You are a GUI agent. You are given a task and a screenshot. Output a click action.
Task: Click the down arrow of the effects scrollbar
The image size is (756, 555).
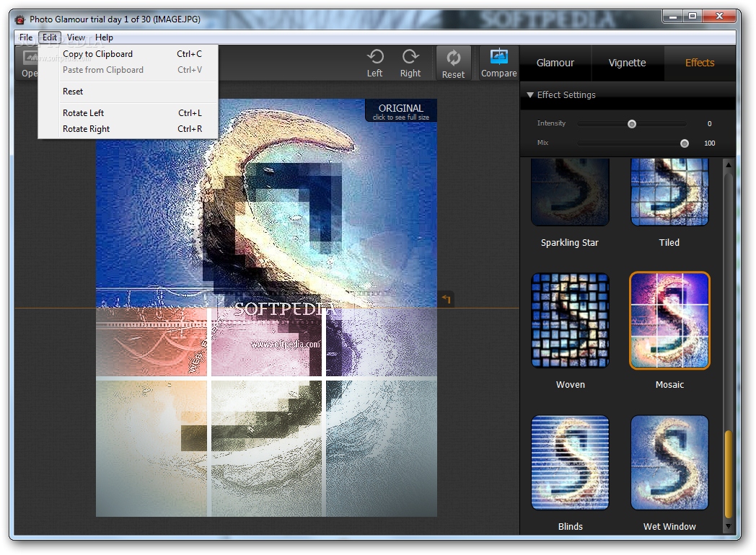point(729,527)
